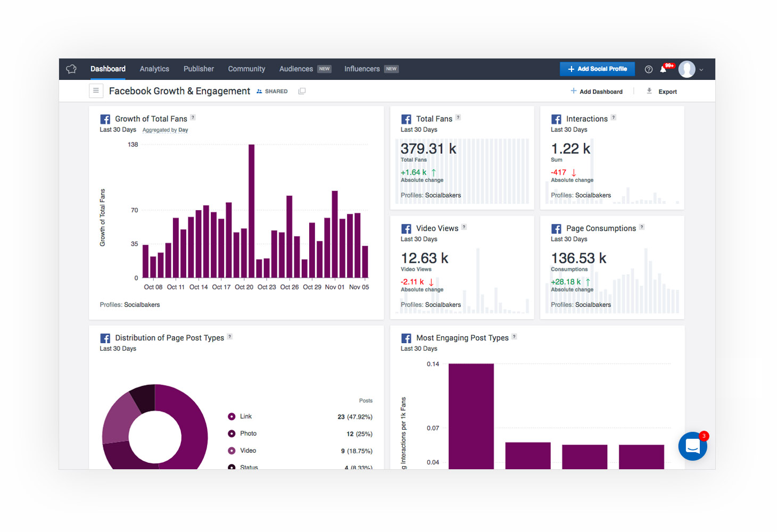Show info tooltip for Interactions

click(x=613, y=118)
